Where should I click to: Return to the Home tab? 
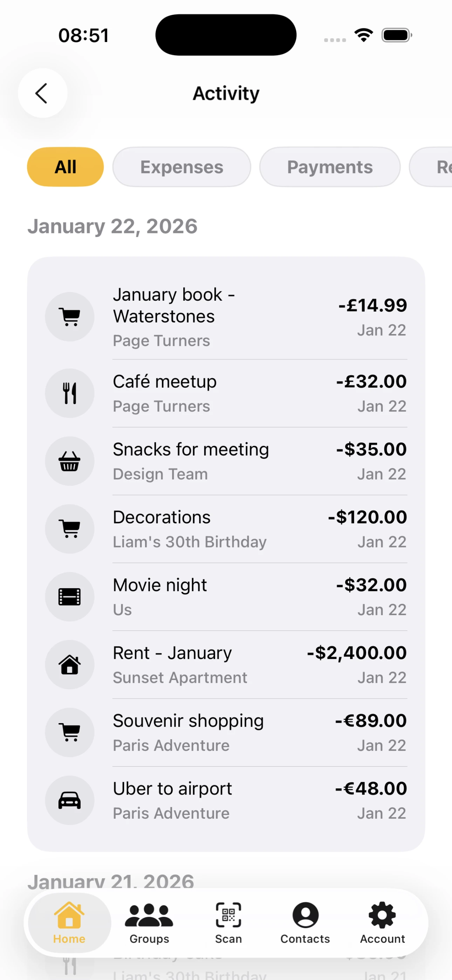click(69, 922)
